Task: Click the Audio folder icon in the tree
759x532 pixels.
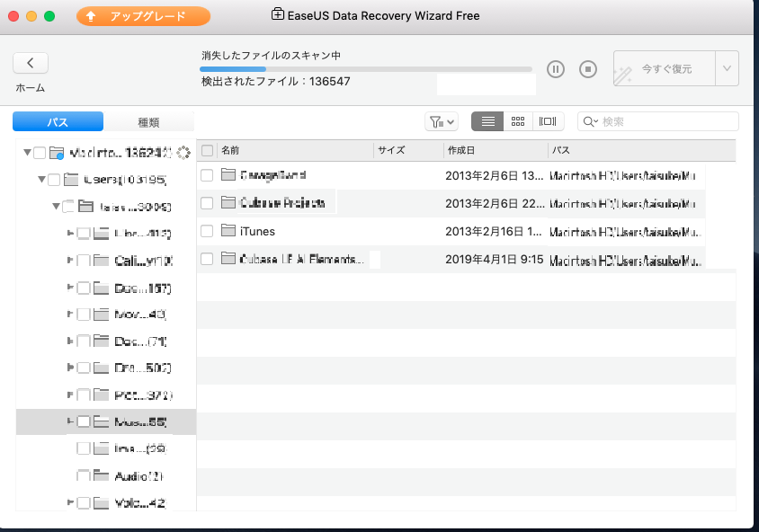Action: (x=101, y=476)
